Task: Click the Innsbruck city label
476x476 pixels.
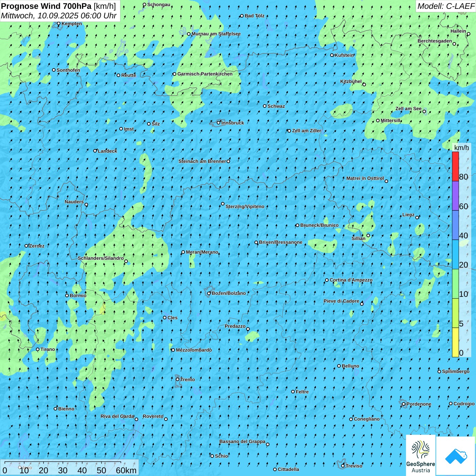Action: [x=233, y=123]
